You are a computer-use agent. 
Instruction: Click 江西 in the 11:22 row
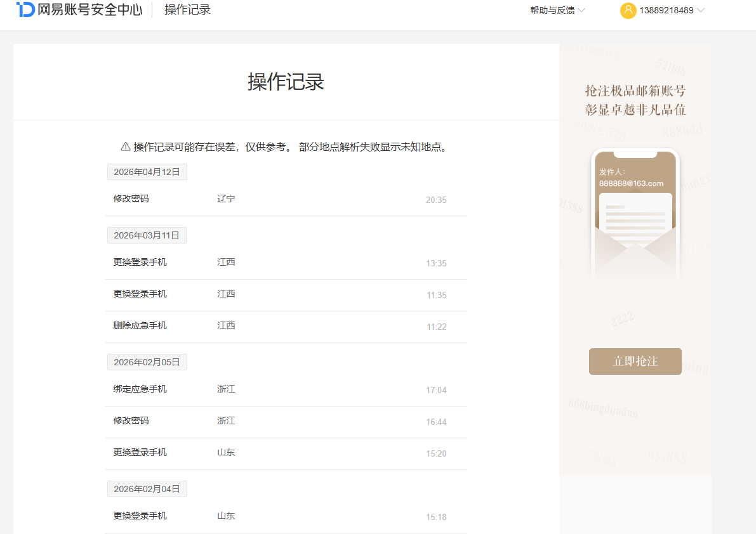226,326
